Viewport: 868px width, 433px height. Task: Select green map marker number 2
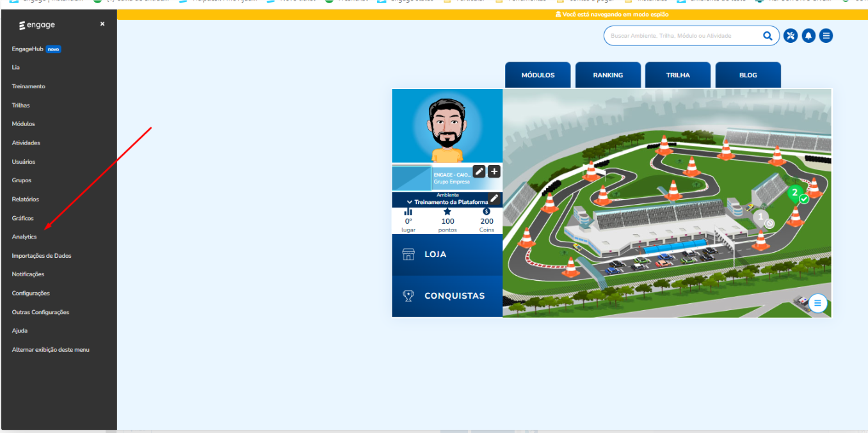pyautogui.click(x=795, y=193)
